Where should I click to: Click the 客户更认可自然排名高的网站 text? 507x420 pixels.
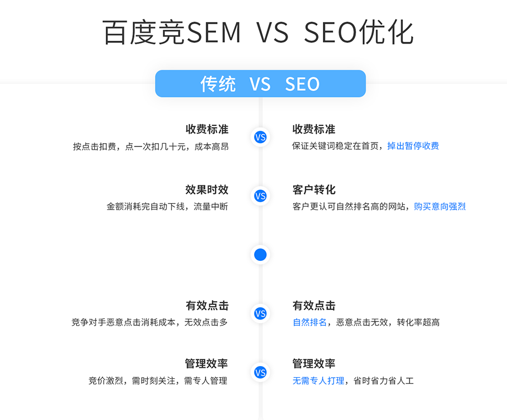tap(350, 206)
